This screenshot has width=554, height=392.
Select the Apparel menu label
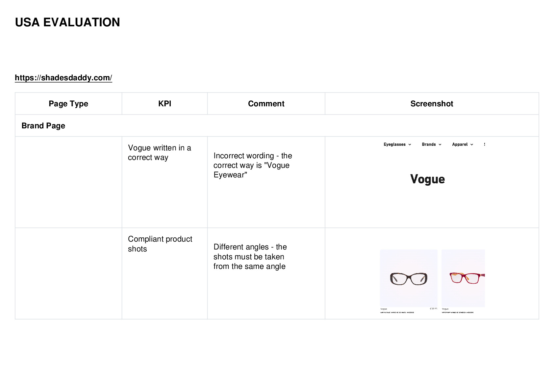coord(460,144)
